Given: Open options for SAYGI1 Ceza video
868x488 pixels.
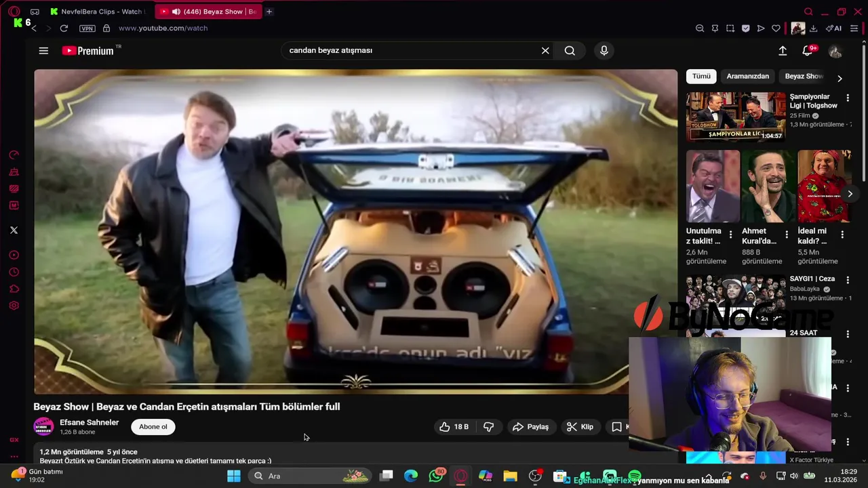Looking at the screenshot, I should 848,279.
